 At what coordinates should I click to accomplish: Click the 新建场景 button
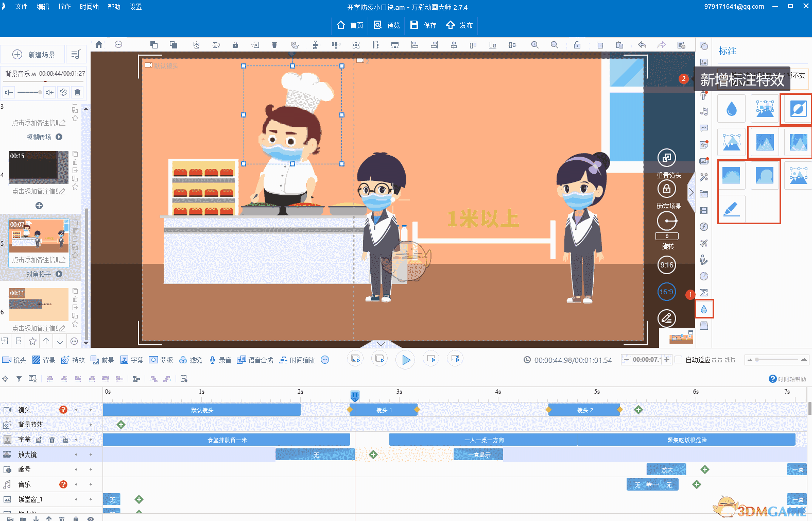(33, 55)
